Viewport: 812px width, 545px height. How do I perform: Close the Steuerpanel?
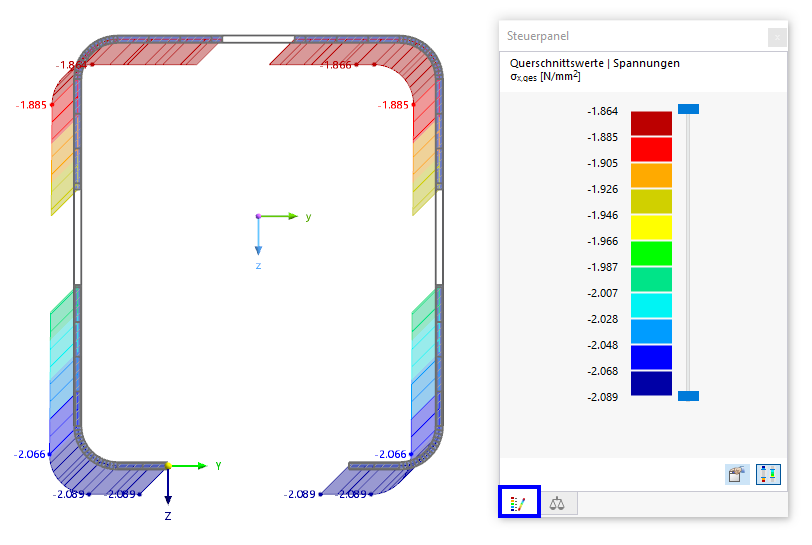pyautogui.click(x=777, y=37)
